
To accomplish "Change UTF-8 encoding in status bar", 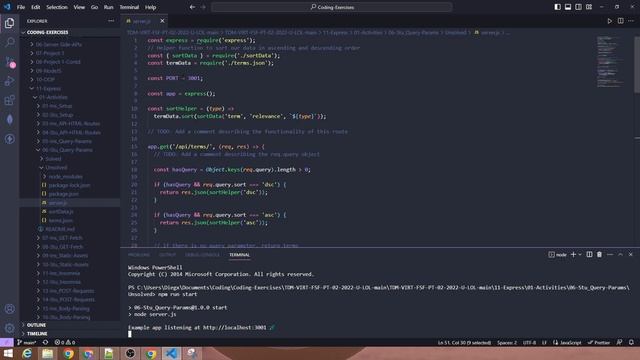I will coord(529,342).
